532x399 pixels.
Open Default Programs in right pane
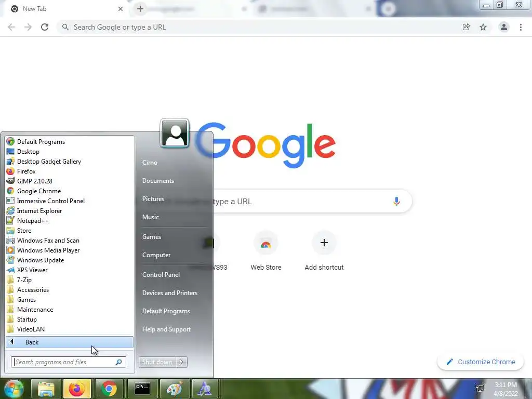[166, 311]
